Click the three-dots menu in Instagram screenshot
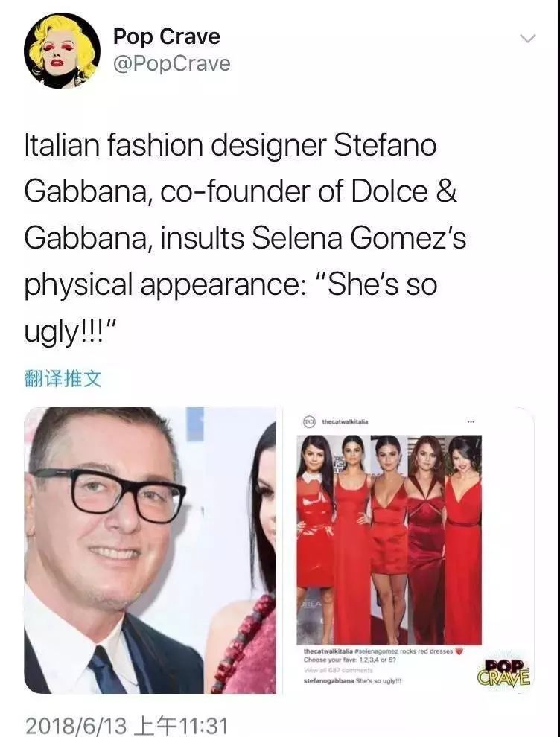Viewport: 560px width, 737px height. click(x=471, y=421)
